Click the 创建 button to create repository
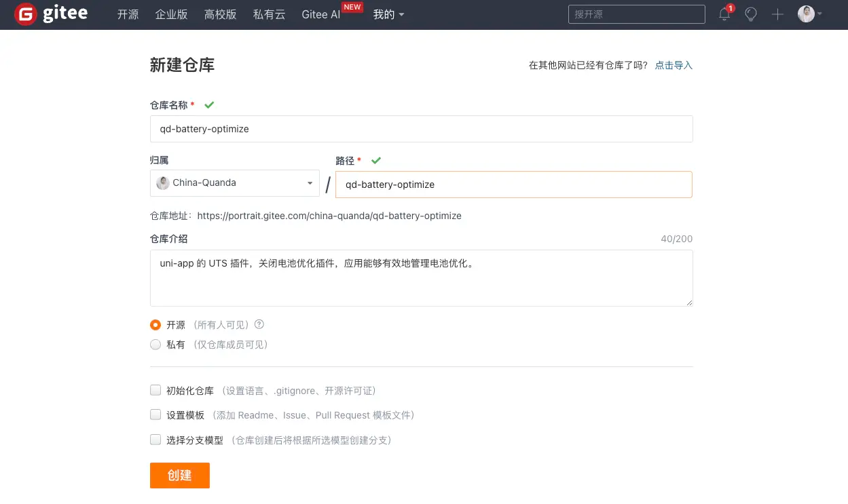Screen dimensions: 848x504 point(179,476)
